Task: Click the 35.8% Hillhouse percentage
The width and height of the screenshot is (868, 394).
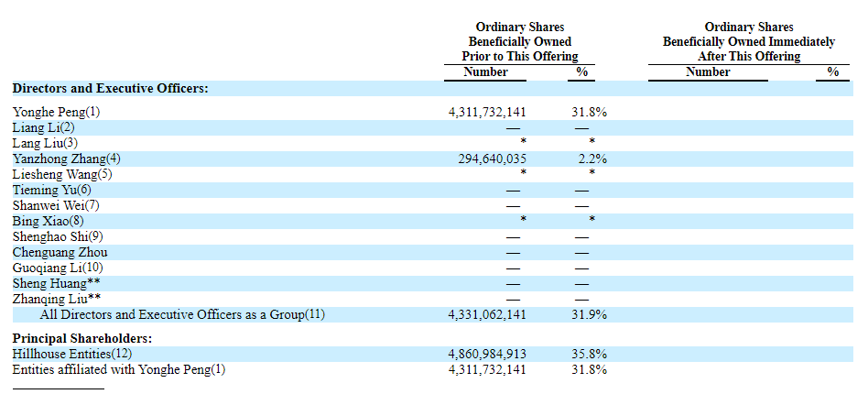Action: pos(591,354)
